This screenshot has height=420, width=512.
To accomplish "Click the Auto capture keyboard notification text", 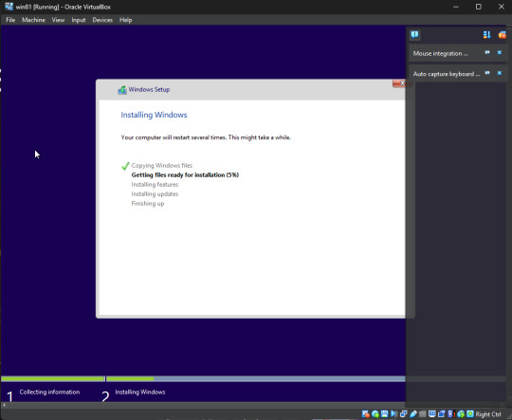I will click(447, 74).
